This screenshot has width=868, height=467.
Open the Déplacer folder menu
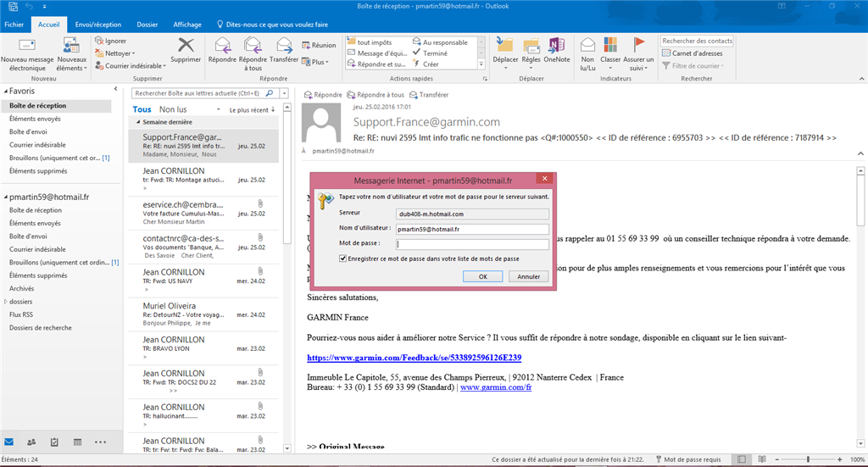tap(505, 54)
